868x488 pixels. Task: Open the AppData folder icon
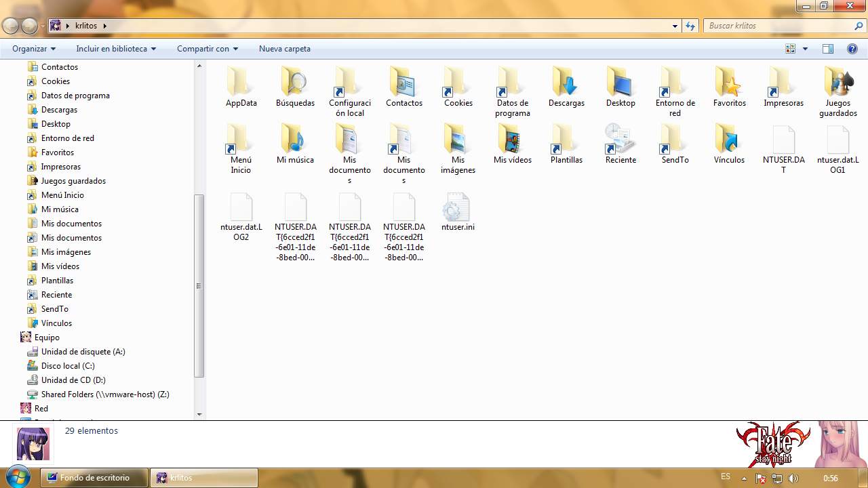(241, 83)
